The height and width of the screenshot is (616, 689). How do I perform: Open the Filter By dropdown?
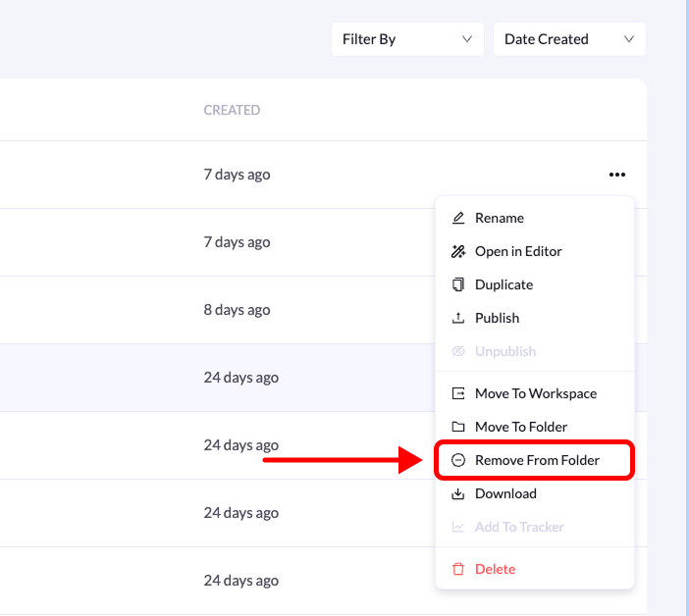click(407, 39)
